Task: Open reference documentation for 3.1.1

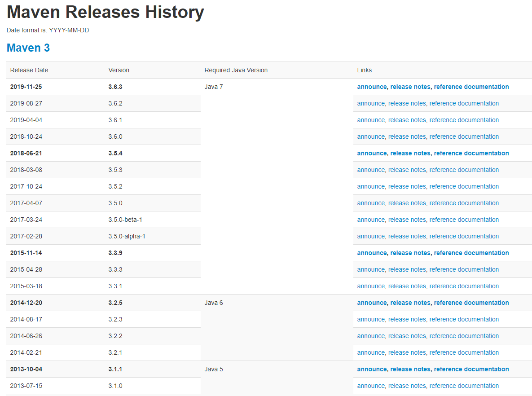Action: 471,370
